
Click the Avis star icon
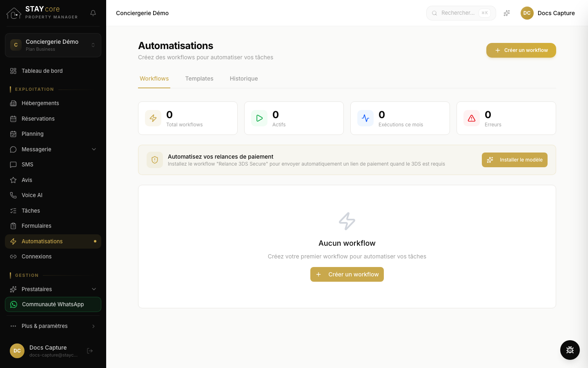pyautogui.click(x=13, y=180)
